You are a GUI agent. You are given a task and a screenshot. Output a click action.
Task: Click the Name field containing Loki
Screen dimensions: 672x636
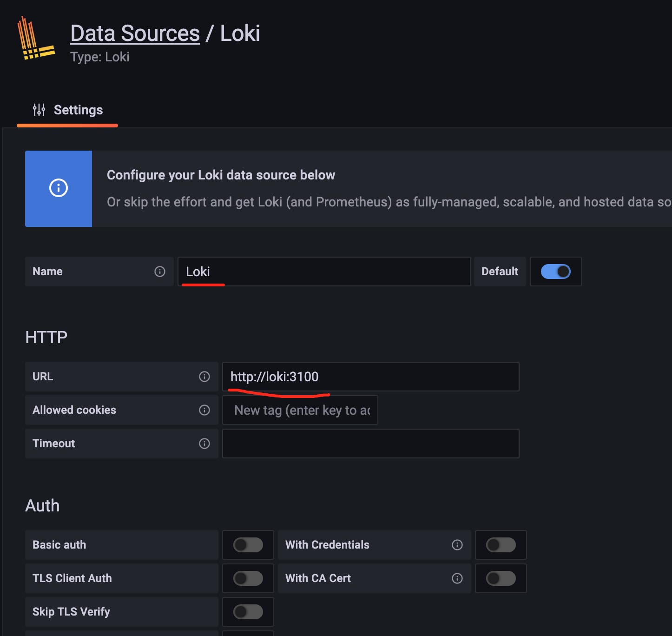pos(324,272)
